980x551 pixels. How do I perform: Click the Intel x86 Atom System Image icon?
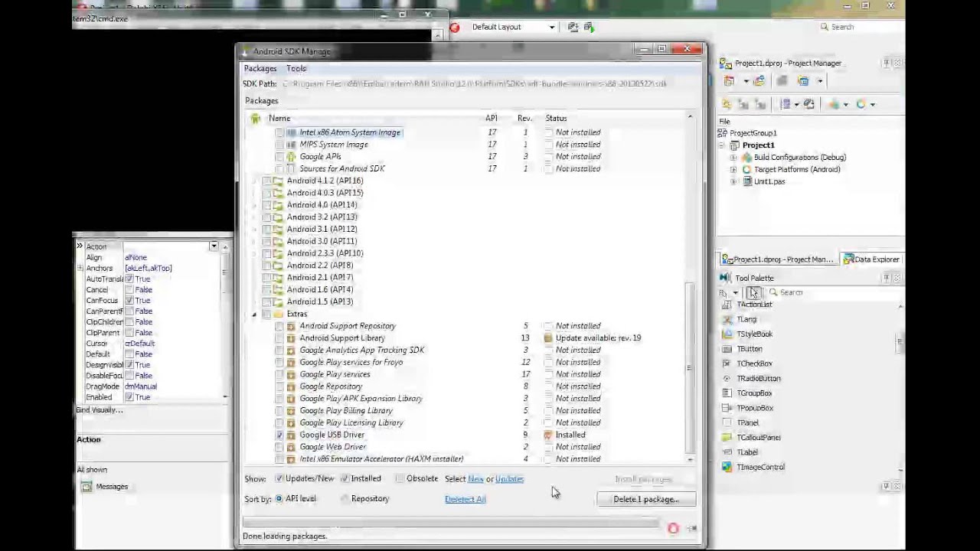point(291,132)
